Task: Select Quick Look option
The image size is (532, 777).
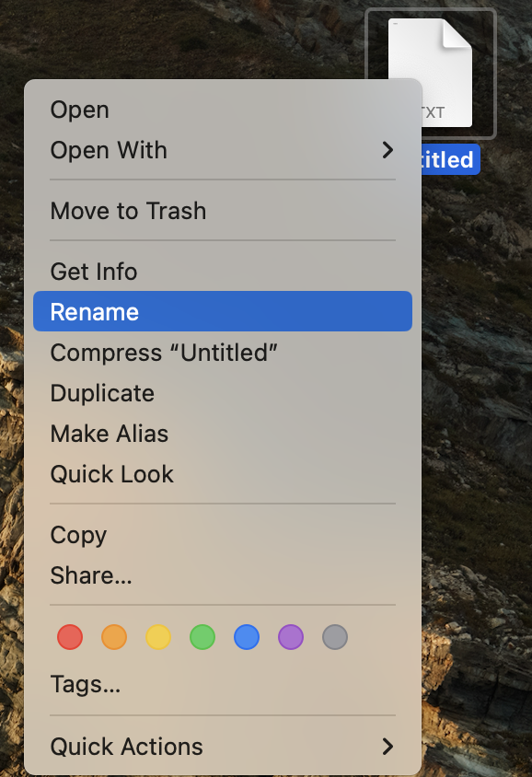Action: click(223, 474)
